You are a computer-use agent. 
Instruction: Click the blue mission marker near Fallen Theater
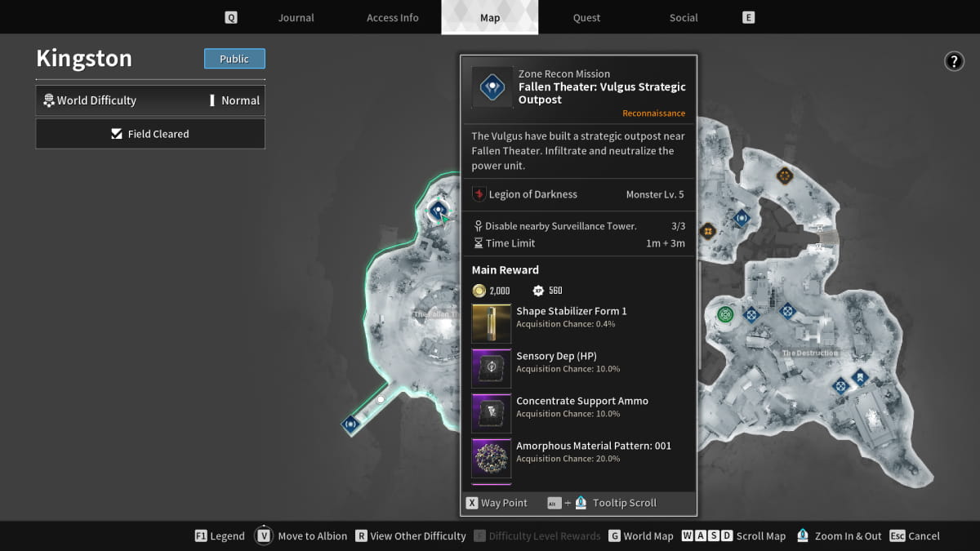coord(438,209)
